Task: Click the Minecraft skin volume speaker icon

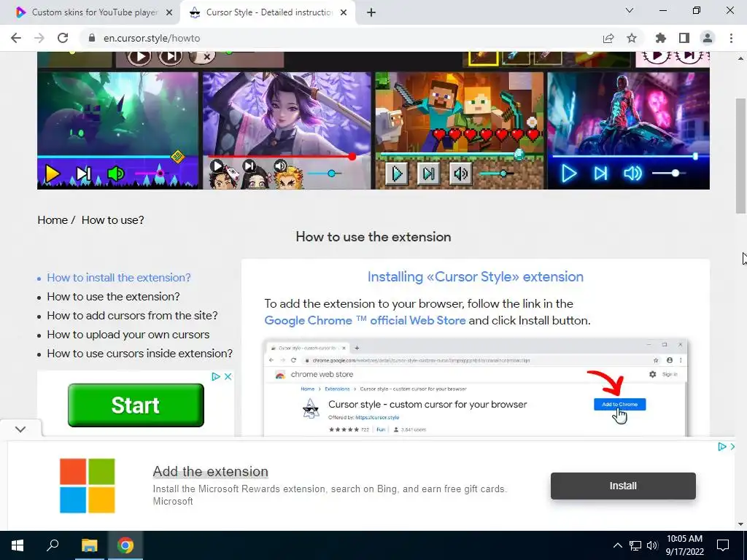Action: click(x=460, y=174)
